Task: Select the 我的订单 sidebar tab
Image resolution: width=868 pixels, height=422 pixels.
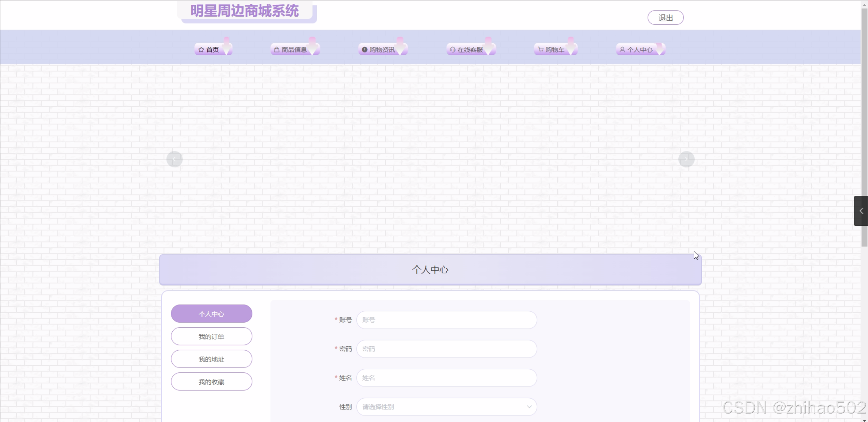Action: click(x=211, y=336)
